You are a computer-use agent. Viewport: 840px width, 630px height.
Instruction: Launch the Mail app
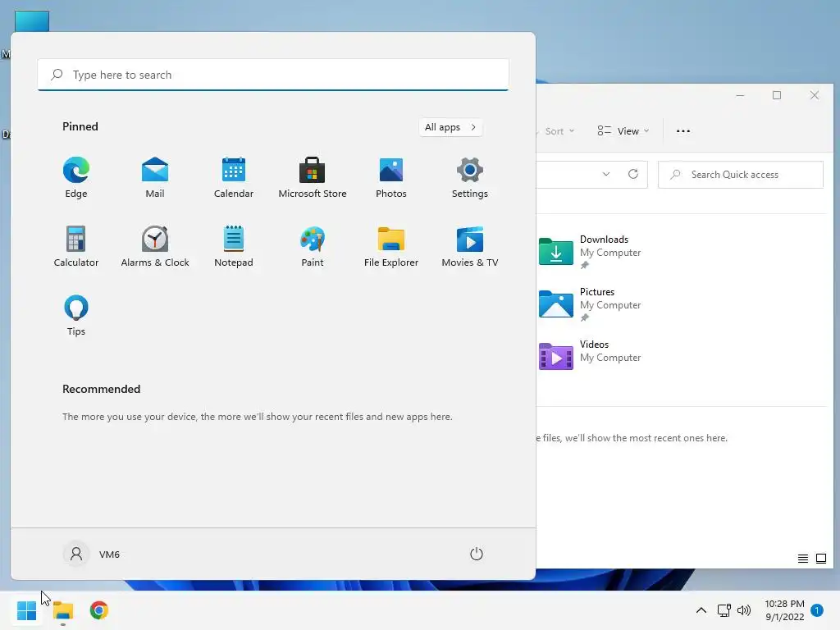tap(155, 177)
